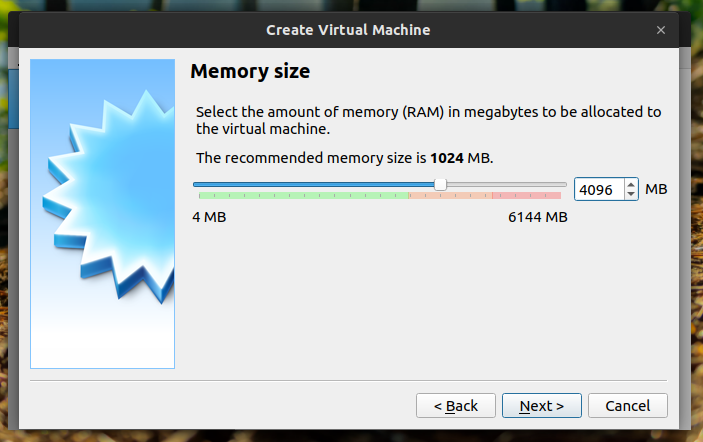This screenshot has height=442, width=703.
Task: Click the Next button
Action: pyautogui.click(x=541, y=405)
